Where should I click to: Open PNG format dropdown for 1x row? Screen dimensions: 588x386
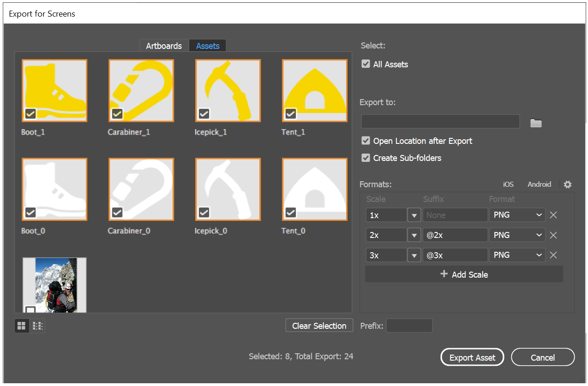[x=517, y=215]
